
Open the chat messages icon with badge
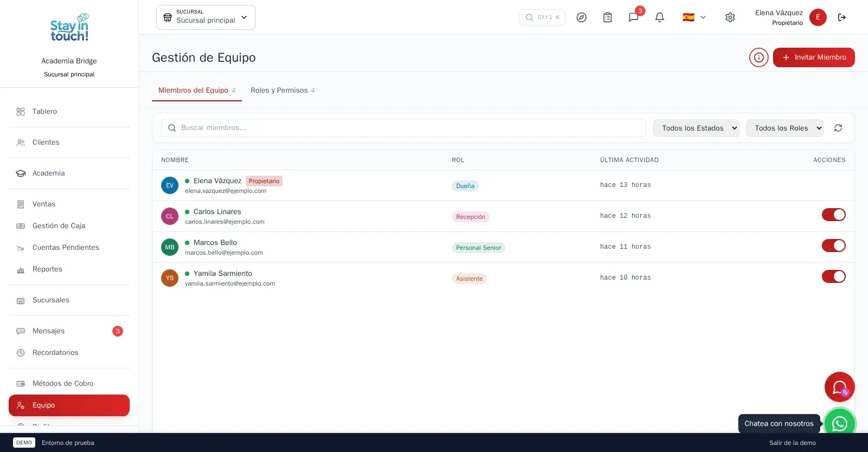point(634,17)
